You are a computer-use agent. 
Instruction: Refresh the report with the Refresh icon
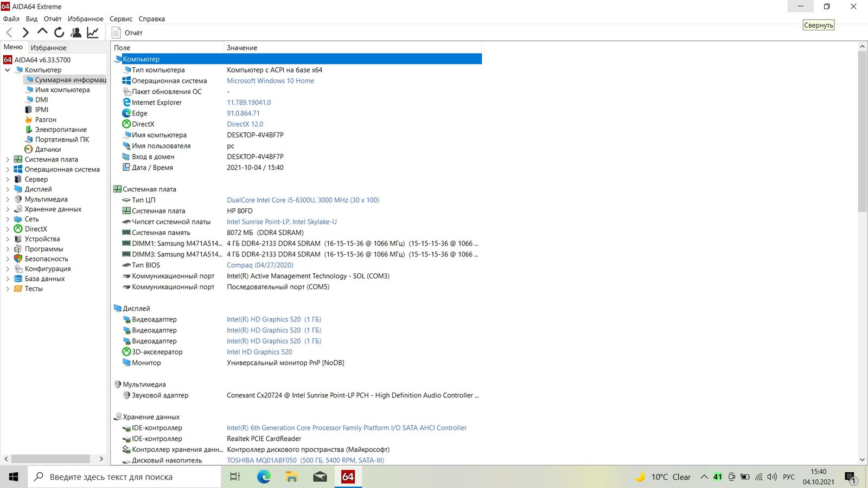[x=59, y=33]
